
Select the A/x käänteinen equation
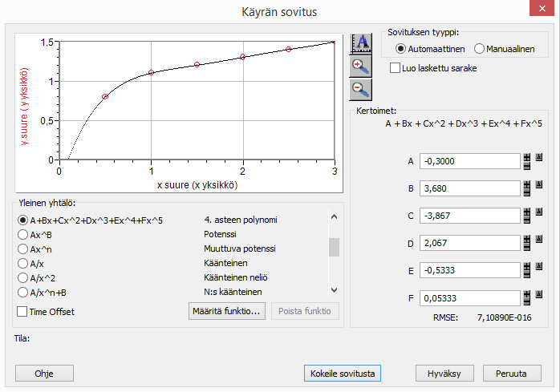[24, 264]
